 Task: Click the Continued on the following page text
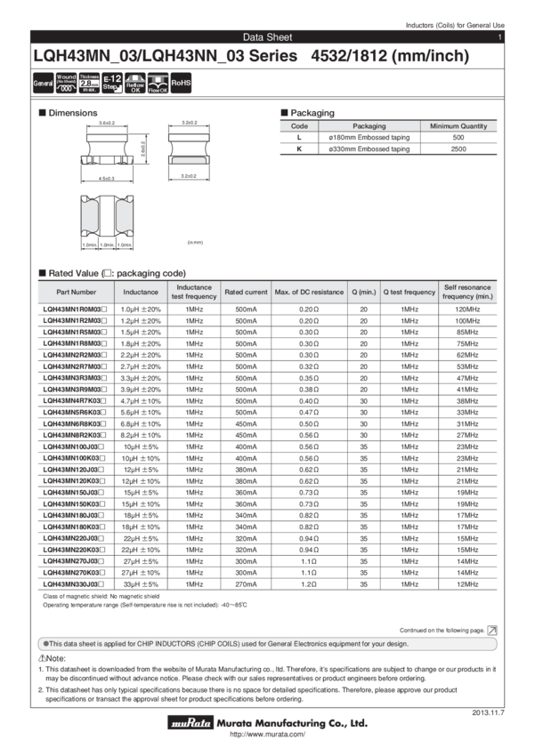(x=442, y=631)
